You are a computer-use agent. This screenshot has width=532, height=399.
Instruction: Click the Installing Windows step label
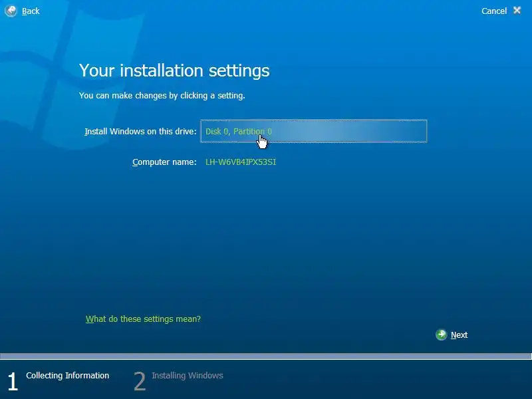[188, 376]
